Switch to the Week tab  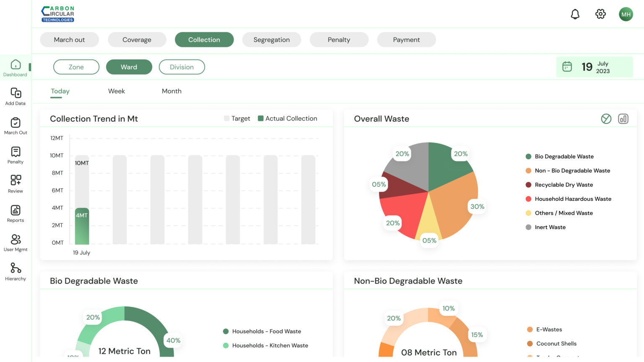[116, 91]
